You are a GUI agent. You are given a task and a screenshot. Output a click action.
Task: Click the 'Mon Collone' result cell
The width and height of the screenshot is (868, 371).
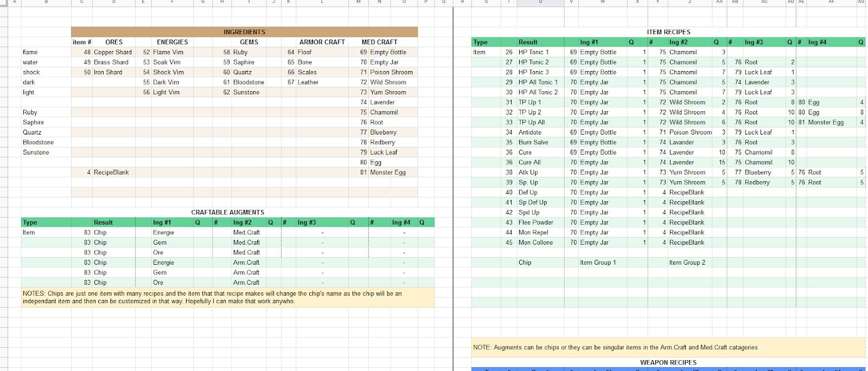tap(540, 242)
